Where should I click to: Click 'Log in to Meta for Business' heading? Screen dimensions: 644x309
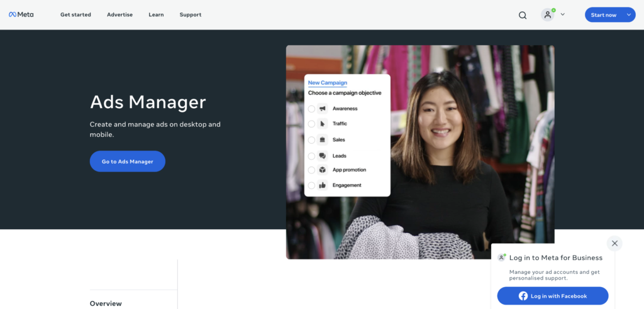tap(556, 257)
